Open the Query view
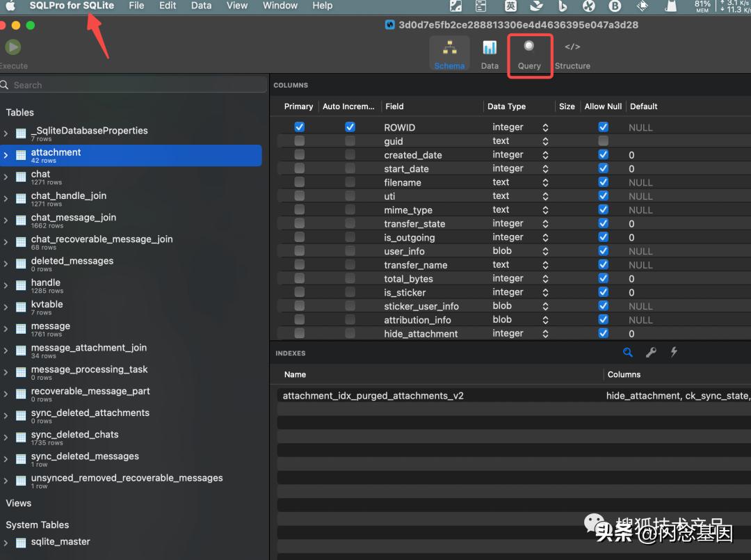Screen dimensions: 751x560 point(529,54)
